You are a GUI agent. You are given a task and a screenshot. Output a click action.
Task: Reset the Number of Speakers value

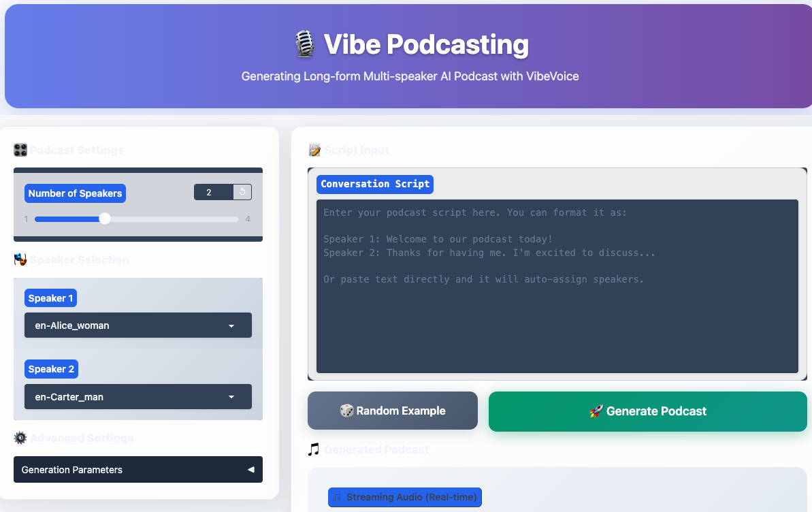click(x=242, y=192)
